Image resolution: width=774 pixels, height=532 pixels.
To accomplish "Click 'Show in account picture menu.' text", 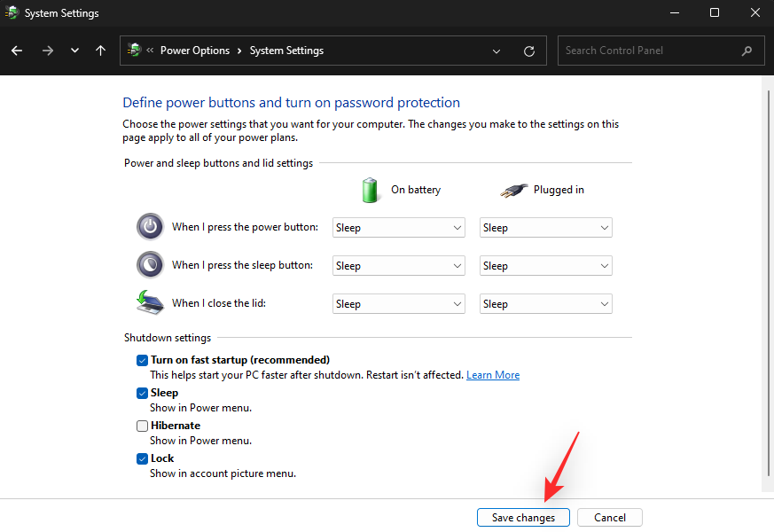I will pos(223,473).
